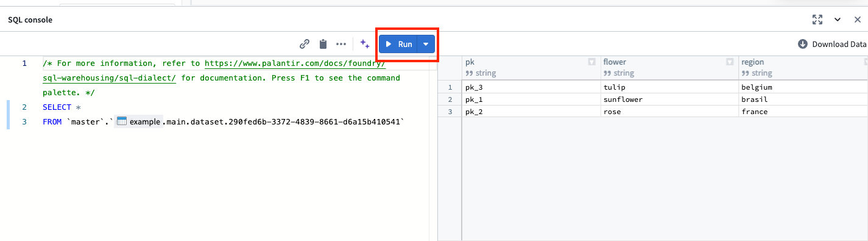
Task: Click the sql-warehousing/sql-dialect link text
Action: pyautogui.click(x=109, y=78)
